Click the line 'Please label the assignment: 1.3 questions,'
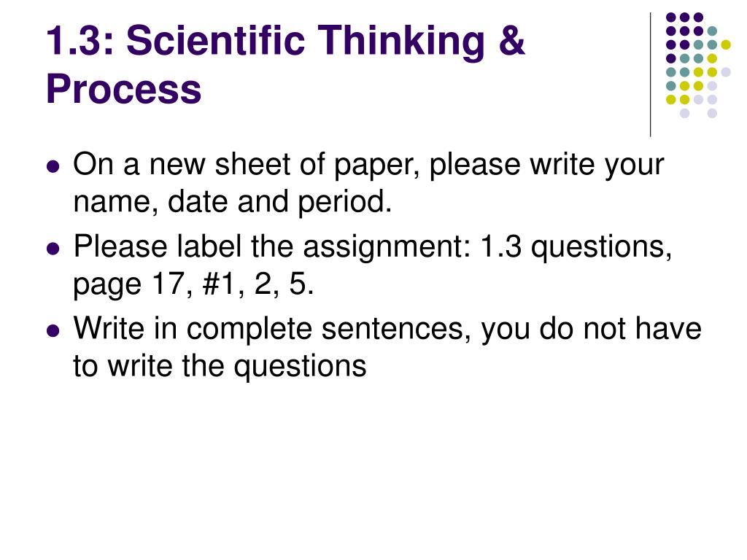This screenshot has width=747, height=560. pyautogui.click(x=373, y=247)
